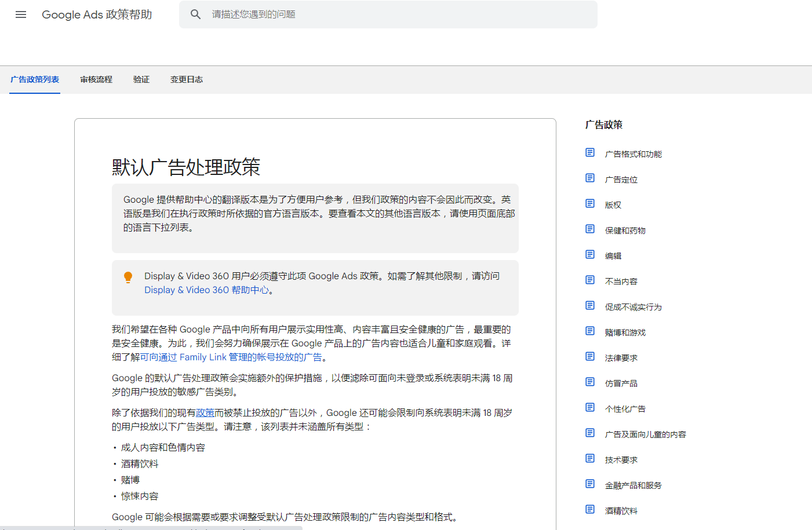The width and height of the screenshot is (812, 530).
Task: Open the Display & Video 360 帮助中心 link
Action: 207,290
